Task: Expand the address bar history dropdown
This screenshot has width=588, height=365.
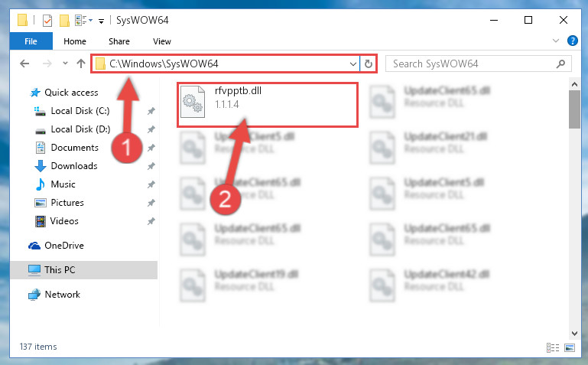Action: coord(352,64)
